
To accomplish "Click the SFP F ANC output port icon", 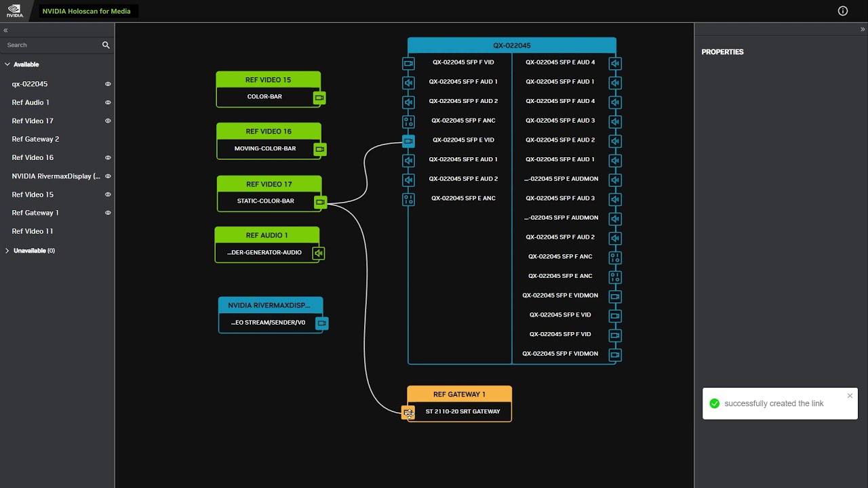I will (x=615, y=258).
